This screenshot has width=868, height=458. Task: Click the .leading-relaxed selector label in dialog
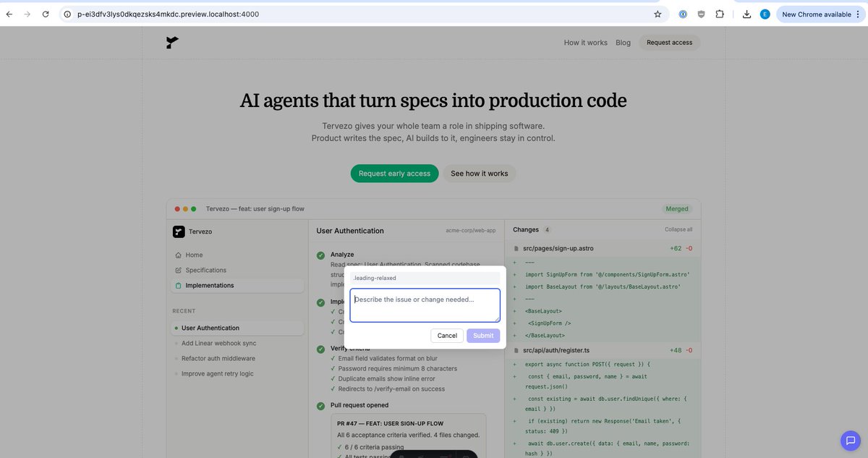375,278
